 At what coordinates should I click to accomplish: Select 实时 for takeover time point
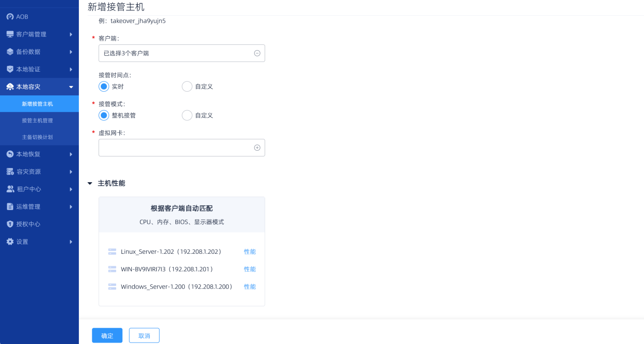point(104,86)
